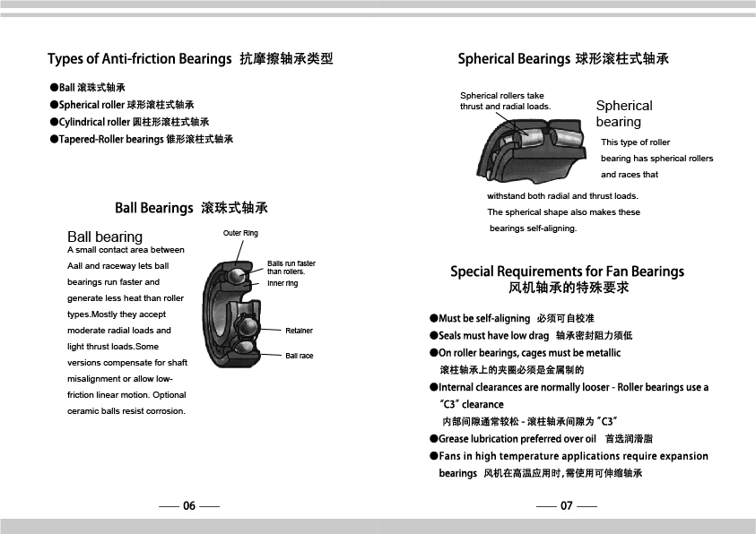Click the line "bearings 风机在高温应用时,需使用可伸缩轴承"
The width and height of the screenshot is (756, 534).
[x=541, y=473]
